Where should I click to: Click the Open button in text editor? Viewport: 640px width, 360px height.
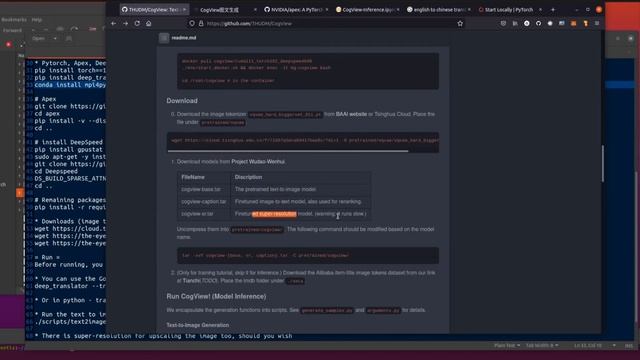pyautogui.click(x=38, y=38)
